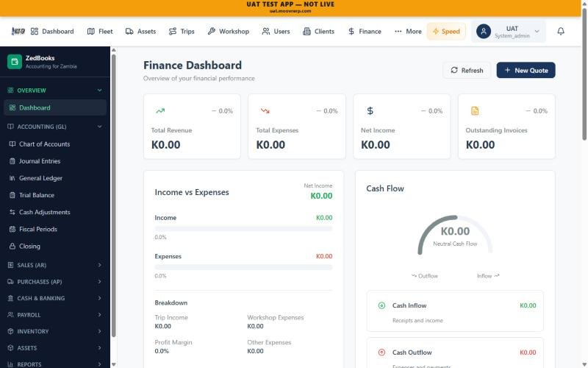Click the Cash Inflow green arrow icon
The width and height of the screenshot is (588, 368).
tap(381, 305)
